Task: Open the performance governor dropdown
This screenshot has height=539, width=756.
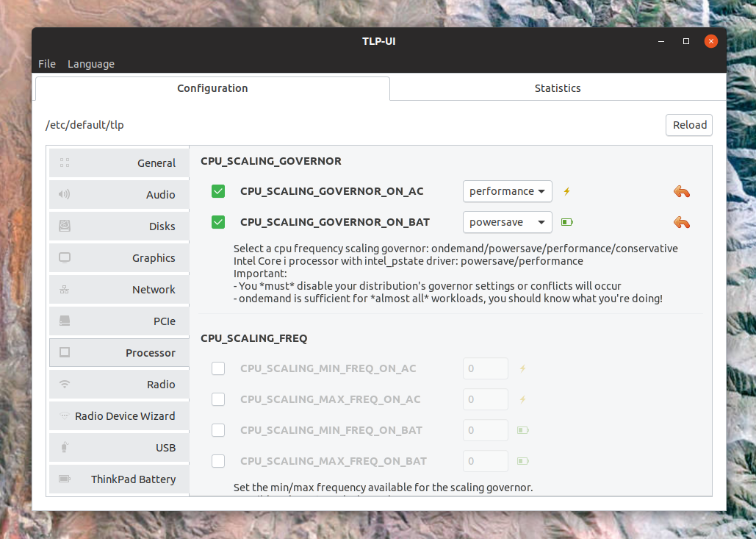Action: (x=507, y=191)
